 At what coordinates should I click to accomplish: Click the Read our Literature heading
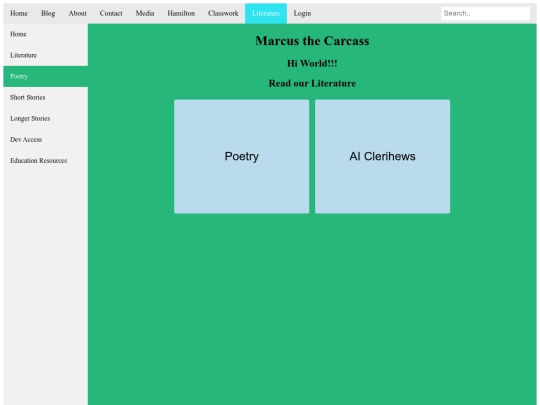pos(312,83)
